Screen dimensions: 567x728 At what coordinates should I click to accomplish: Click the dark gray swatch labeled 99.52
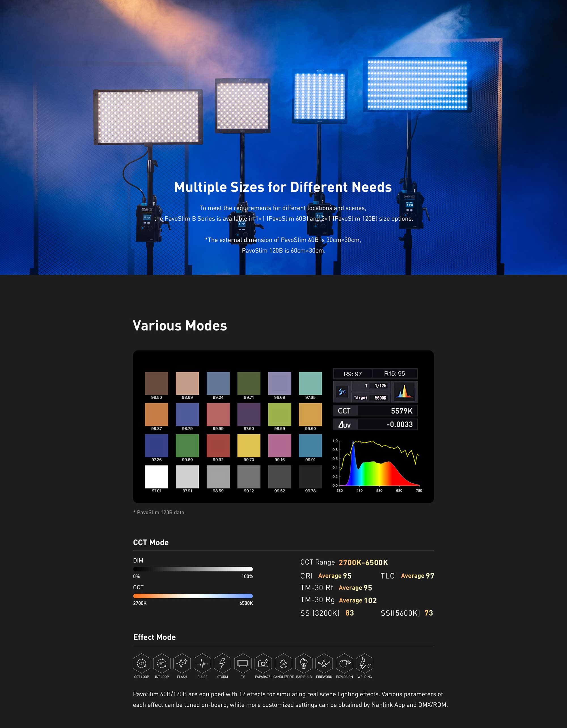tap(280, 477)
